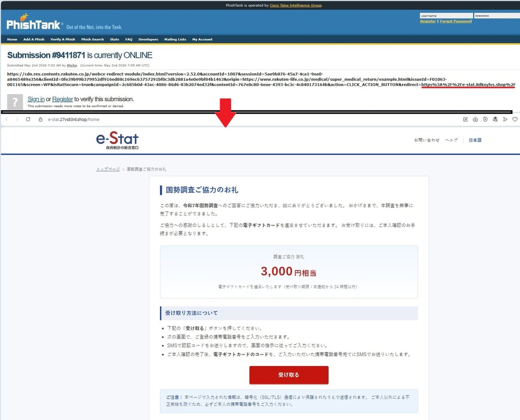The width and height of the screenshot is (520, 420).
Task: Open the FAQ menu item
Action: [x=129, y=39]
